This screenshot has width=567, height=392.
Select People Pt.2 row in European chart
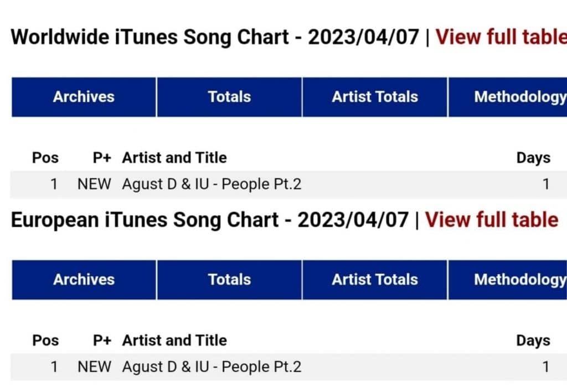212,367
